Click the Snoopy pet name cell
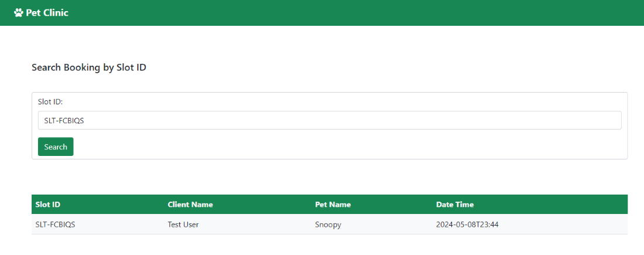Image resolution: width=644 pixels, height=255 pixels. click(x=328, y=225)
